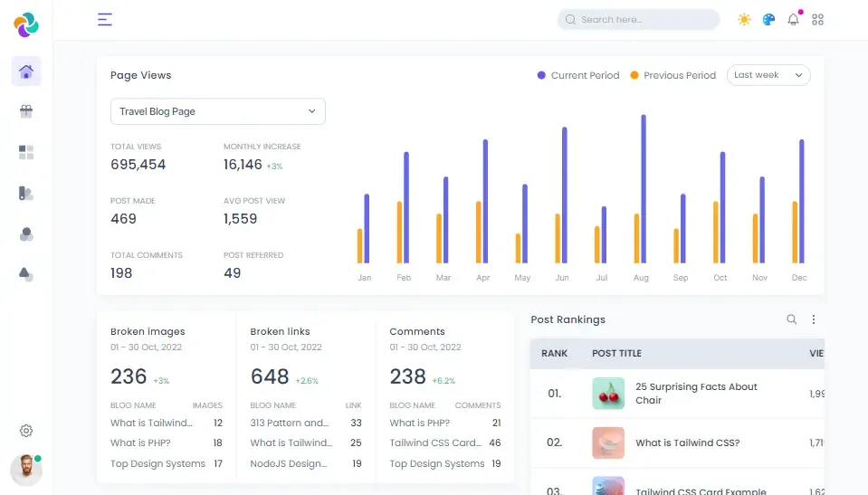Click the purple Aug bar in chart
The width and height of the screenshot is (868, 495).
point(644,189)
